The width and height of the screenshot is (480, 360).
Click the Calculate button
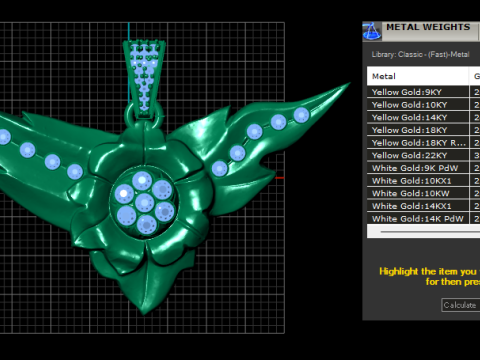tap(461, 305)
